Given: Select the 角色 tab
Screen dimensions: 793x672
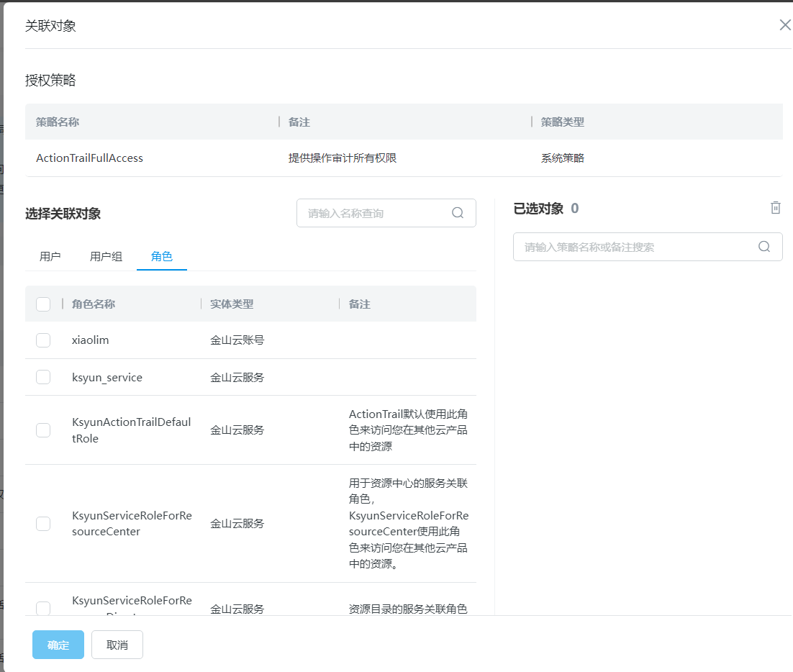Looking at the screenshot, I should [x=162, y=257].
